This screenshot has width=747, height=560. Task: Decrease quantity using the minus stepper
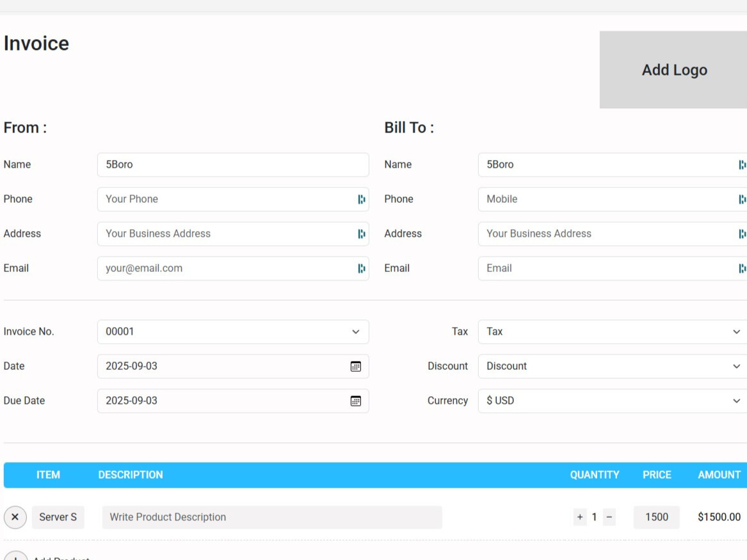[608, 517]
